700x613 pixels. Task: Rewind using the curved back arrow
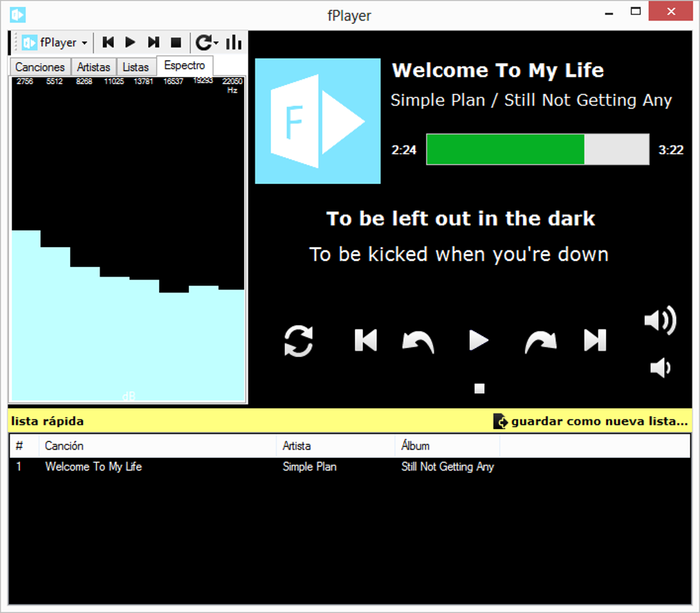419,342
